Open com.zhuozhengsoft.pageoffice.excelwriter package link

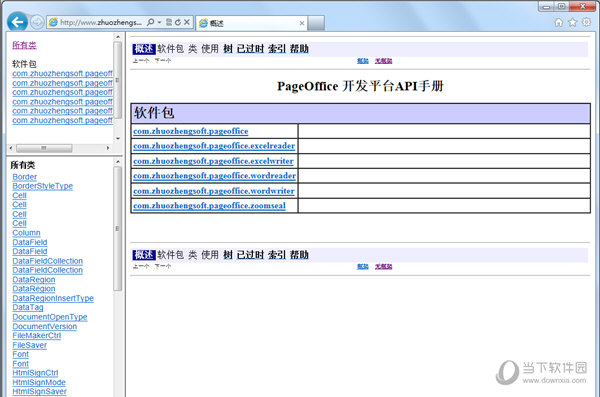point(213,161)
